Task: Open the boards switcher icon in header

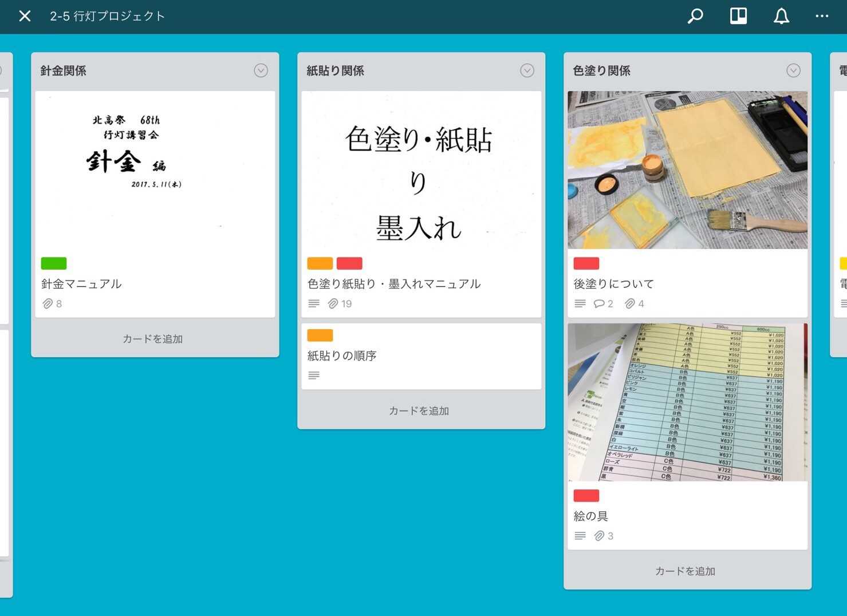Action: [x=738, y=16]
